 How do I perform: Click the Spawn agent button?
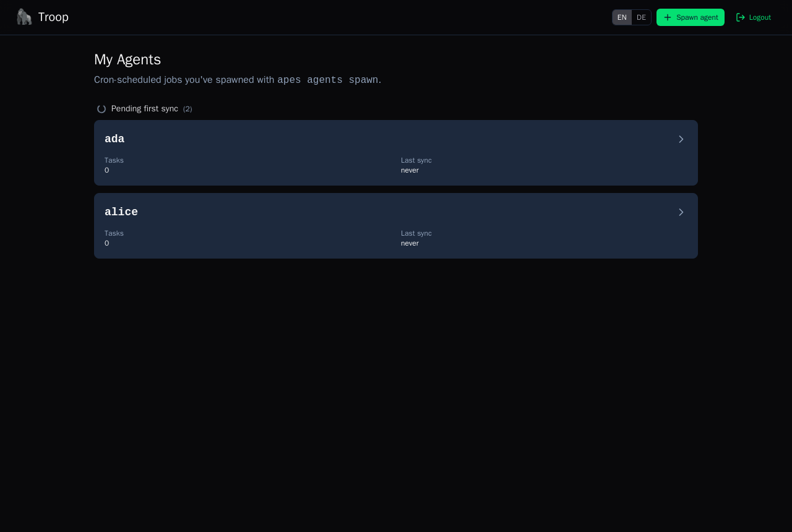691,17
